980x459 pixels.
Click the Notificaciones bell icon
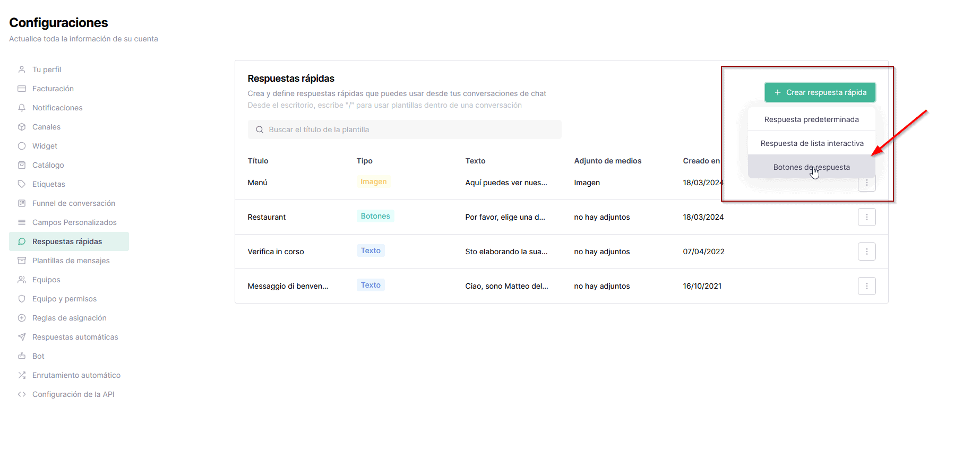coord(22,108)
